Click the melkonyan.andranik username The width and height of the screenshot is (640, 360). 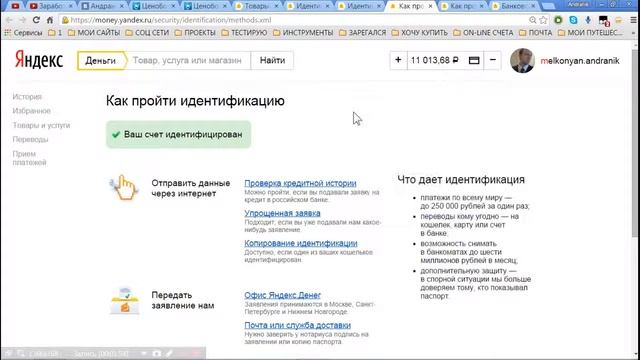point(580,61)
